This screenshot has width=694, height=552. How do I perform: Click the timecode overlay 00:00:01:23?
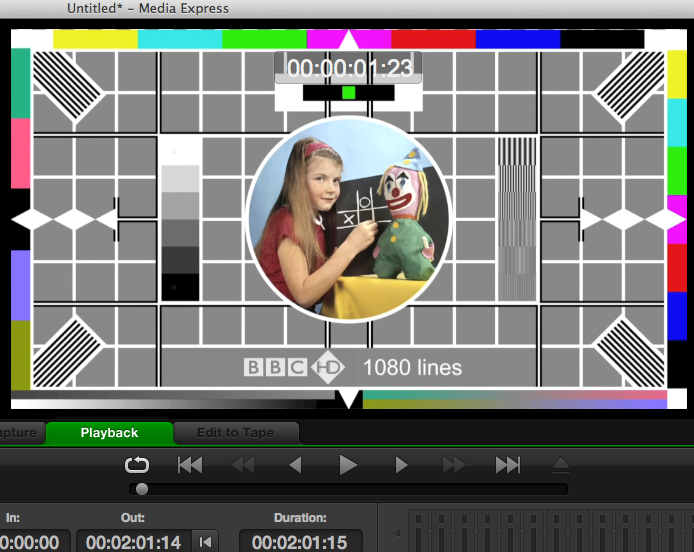tap(348, 68)
